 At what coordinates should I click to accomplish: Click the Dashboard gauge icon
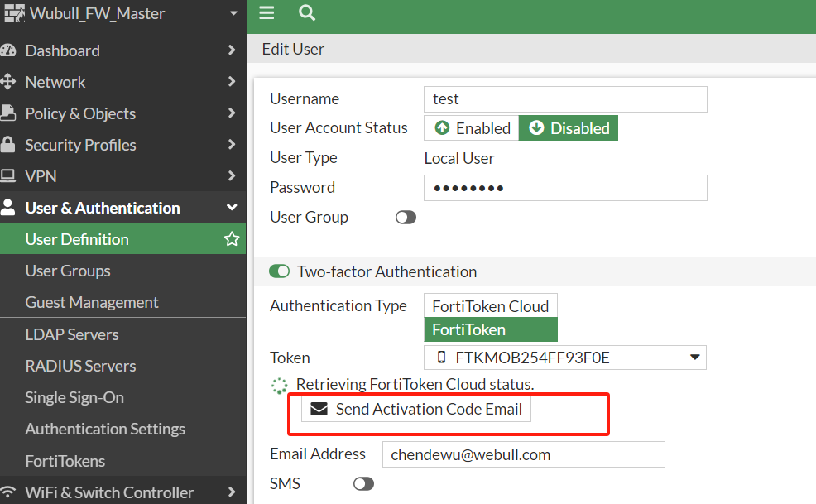tap(8, 50)
